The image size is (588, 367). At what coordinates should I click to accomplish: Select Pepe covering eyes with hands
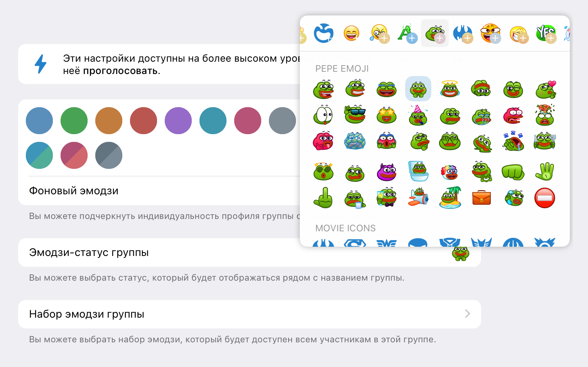pyautogui.click(x=450, y=141)
